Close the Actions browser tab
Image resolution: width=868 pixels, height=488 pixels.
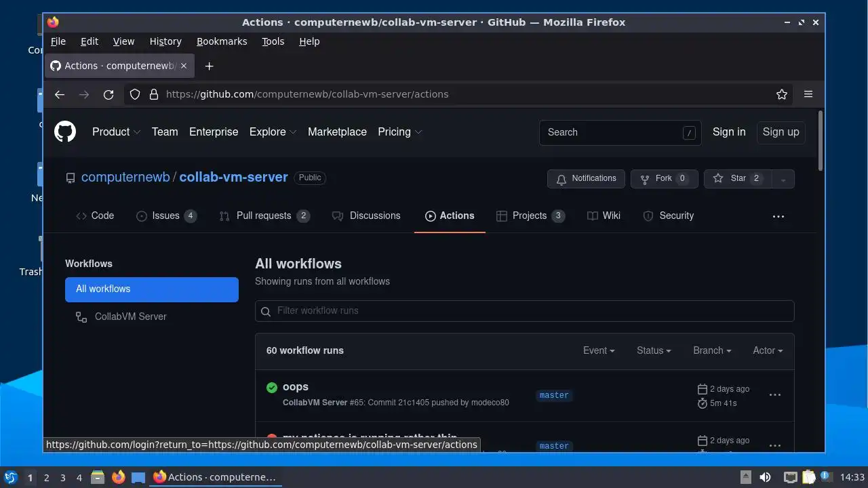coord(184,66)
